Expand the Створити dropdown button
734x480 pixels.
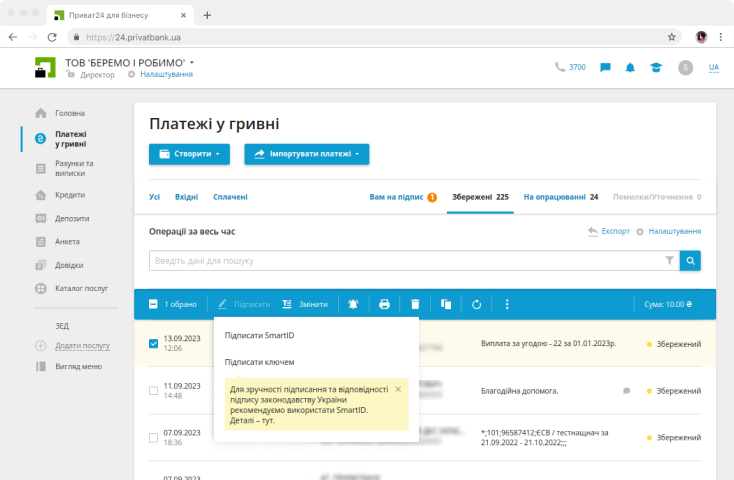pos(189,154)
